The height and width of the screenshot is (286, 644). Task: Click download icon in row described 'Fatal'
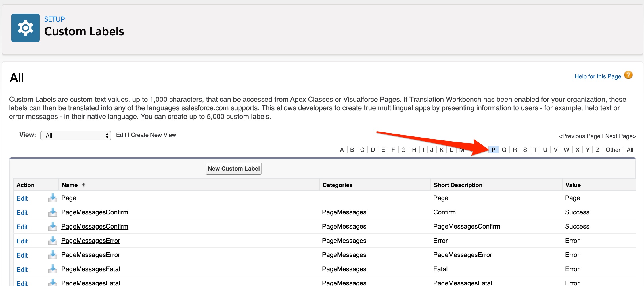(53, 269)
